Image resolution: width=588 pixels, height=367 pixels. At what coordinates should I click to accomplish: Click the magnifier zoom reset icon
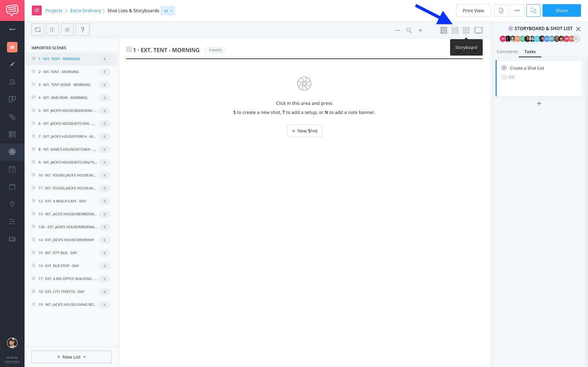pos(409,30)
